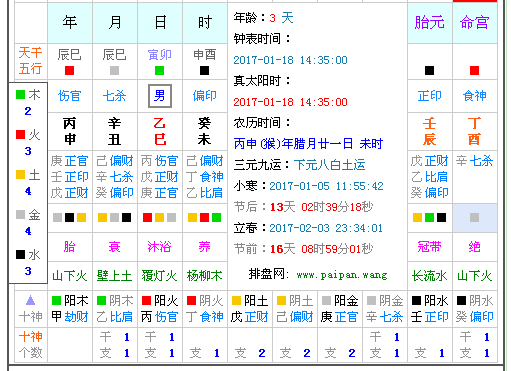Click the pink 衰 stage in month column
Screen dimensions: 511x371
click(115, 247)
